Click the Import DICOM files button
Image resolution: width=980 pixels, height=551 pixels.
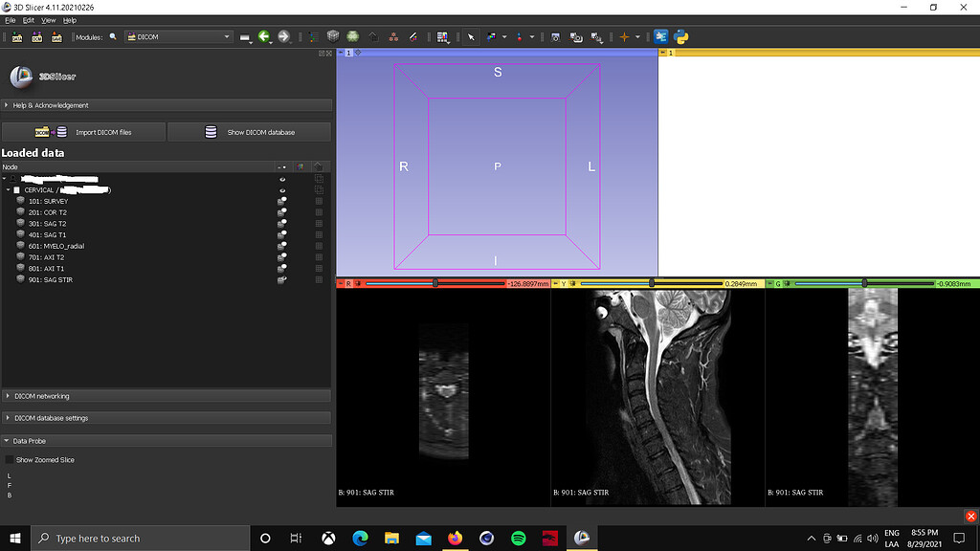coord(82,131)
